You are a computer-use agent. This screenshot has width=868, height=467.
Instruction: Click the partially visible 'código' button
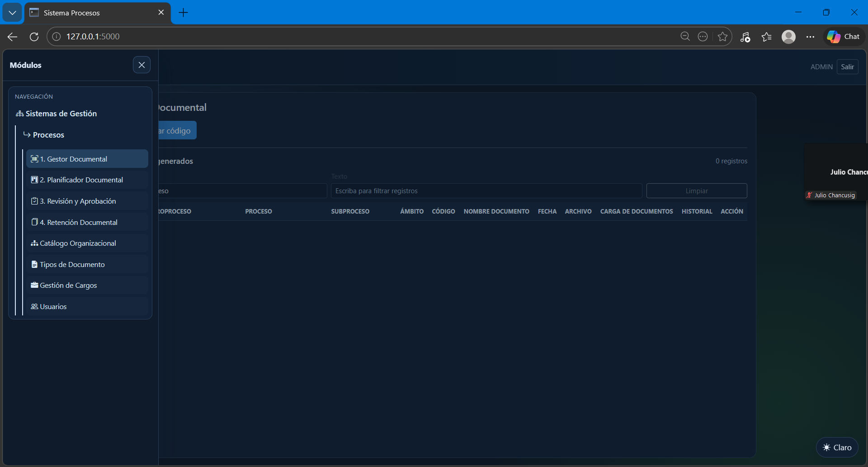point(177,130)
